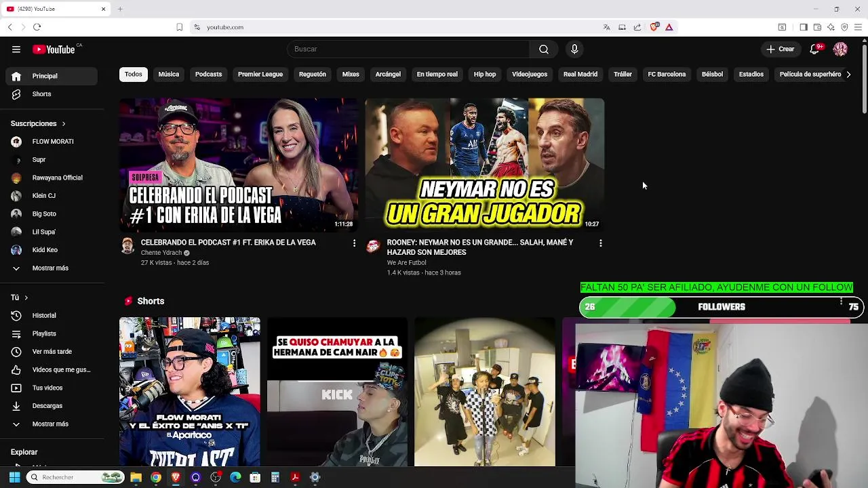
Task: Open File Explorer from the taskbar
Action: tap(136, 477)
